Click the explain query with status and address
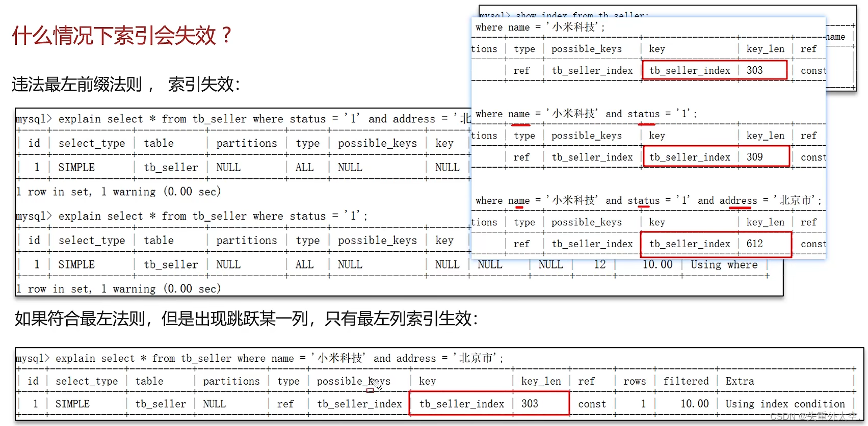 click(x=243, y=119)
